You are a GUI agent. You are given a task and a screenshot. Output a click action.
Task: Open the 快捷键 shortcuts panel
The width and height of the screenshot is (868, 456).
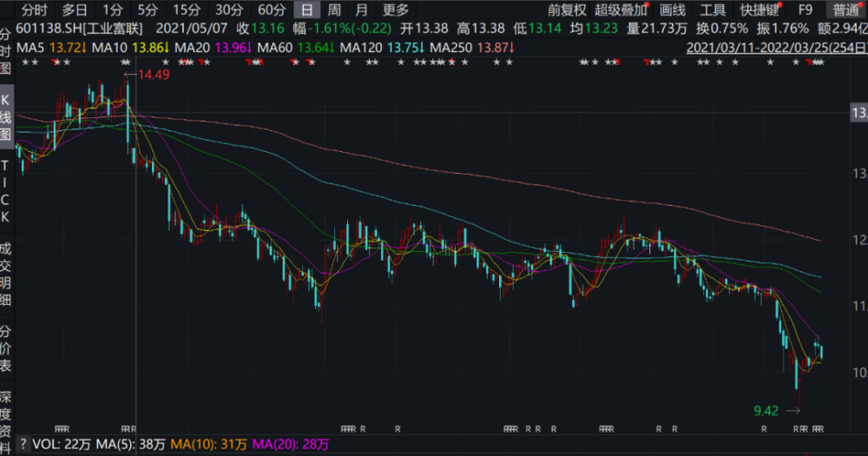[x=759, y=10]
